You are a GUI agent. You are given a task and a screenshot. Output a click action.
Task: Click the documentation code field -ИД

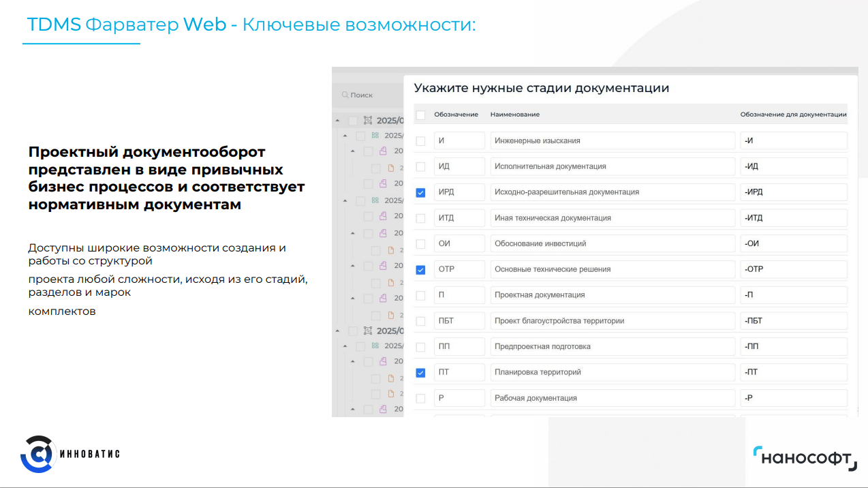(794, 166)
